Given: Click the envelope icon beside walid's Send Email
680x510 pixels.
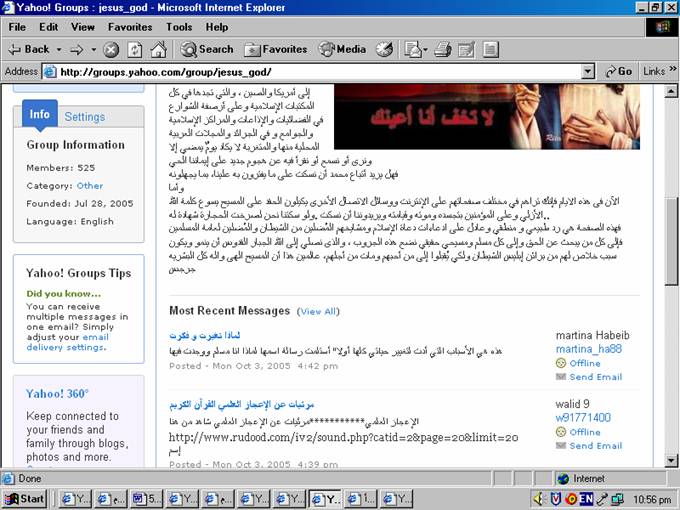Looking at the screenshot, I should click(x=561, y=446).
